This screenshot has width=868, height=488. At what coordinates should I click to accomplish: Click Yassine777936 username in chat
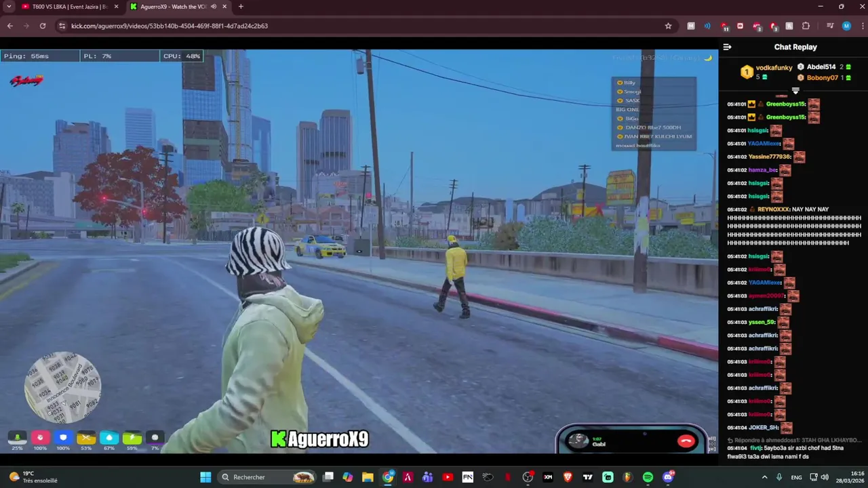[x=770, y=157]
